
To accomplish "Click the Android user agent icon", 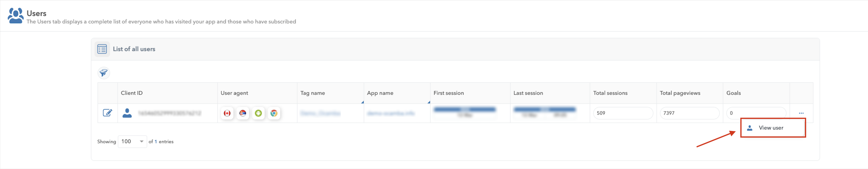I will [x=258, y=113].
